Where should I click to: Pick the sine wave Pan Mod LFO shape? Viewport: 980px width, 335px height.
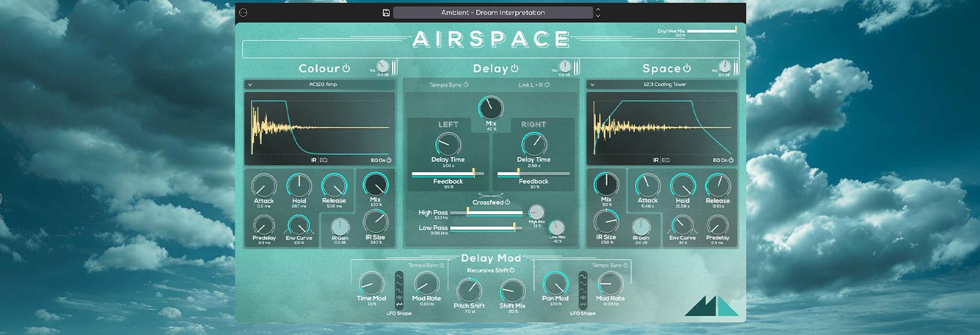[x=582, y=276]
